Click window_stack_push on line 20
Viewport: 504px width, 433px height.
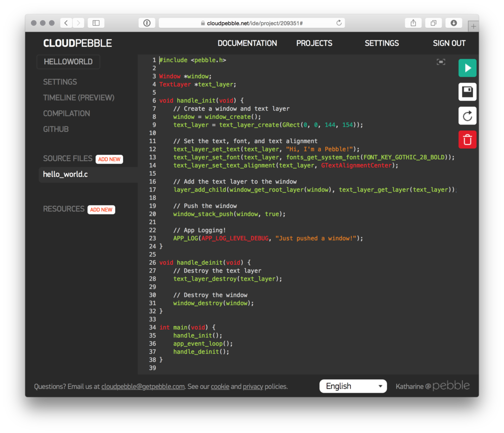pos(203,214)
